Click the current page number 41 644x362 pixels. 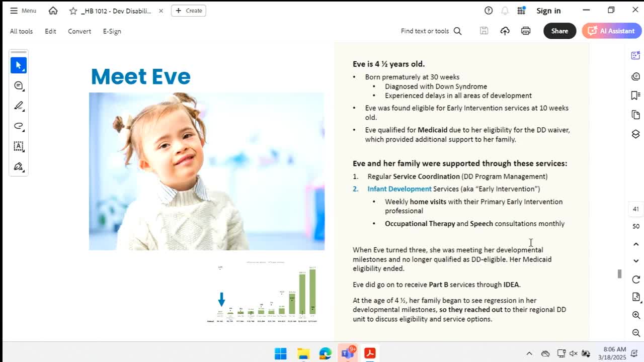[636, 209]
